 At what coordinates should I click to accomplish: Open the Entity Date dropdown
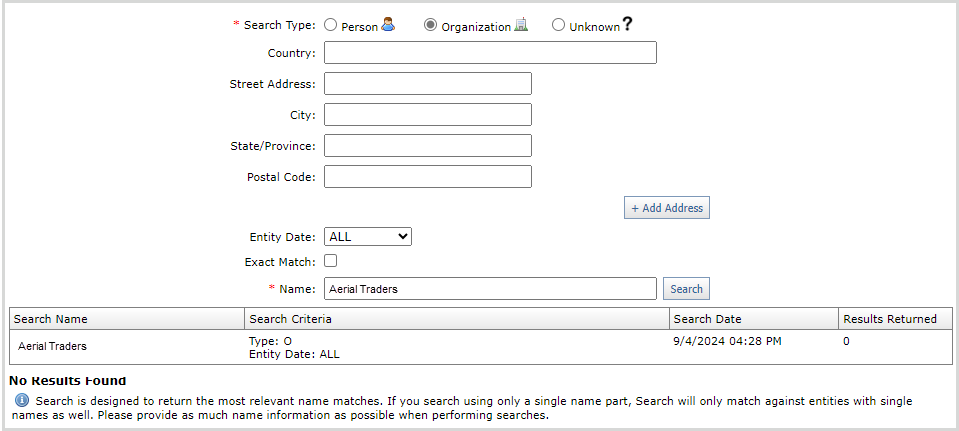coord(368,237)
